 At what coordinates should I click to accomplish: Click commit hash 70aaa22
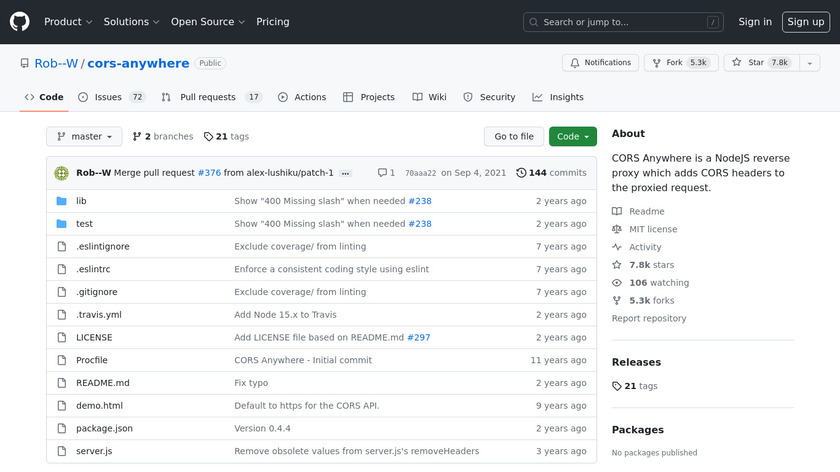coord(421,173)
